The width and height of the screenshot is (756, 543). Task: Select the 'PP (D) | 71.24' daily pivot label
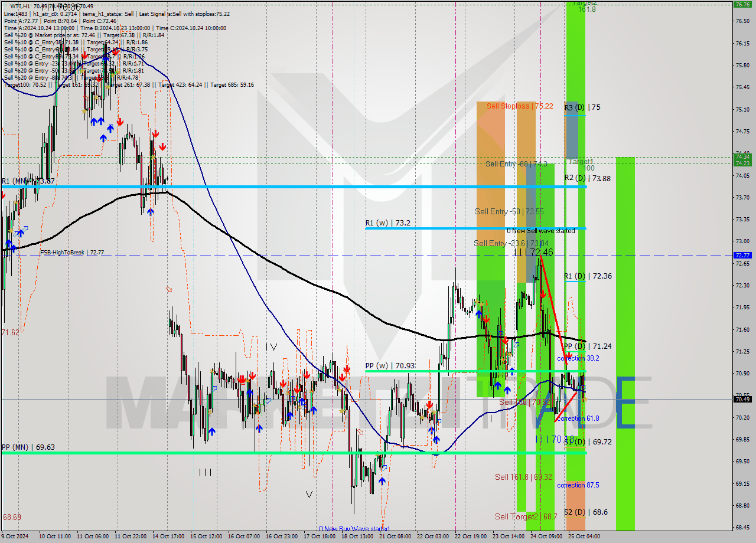(587, 346)
